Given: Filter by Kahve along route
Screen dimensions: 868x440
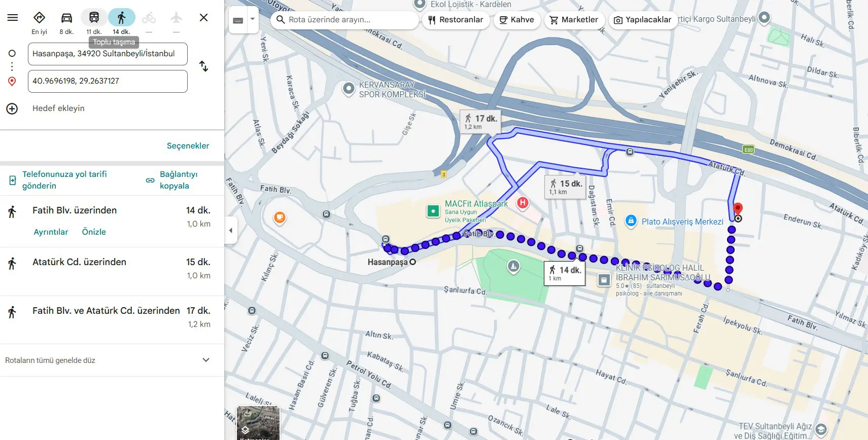Looking at the screenshot, I should [x=517, y=20].
